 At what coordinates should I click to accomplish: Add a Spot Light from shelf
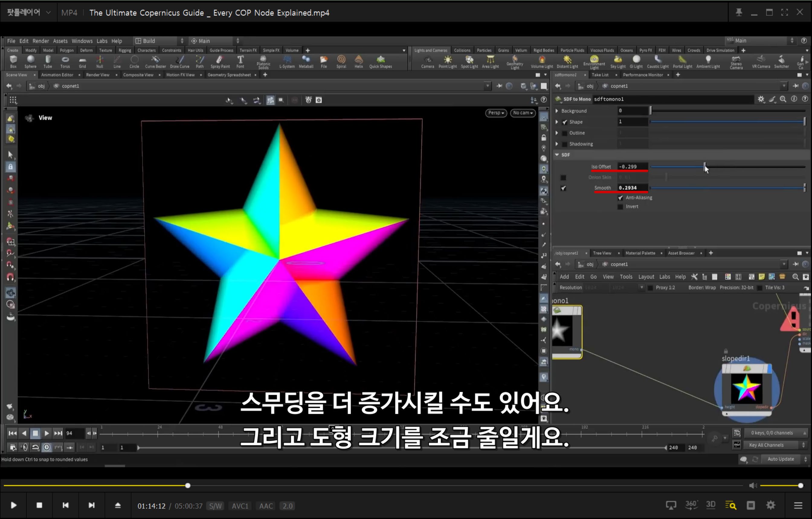pyautogui.click(x=469, y=62)
